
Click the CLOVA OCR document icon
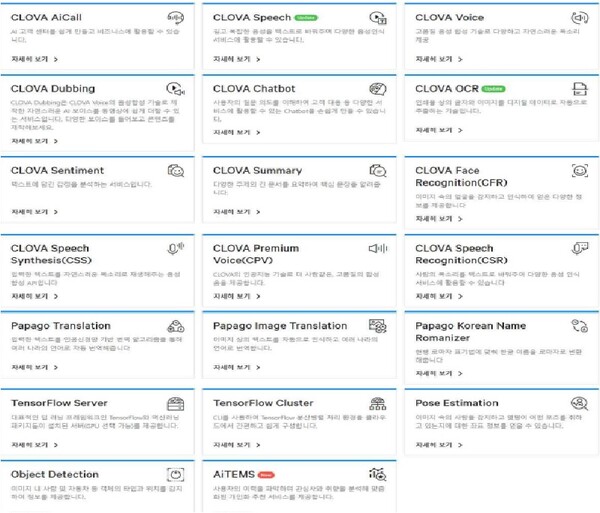579,89
